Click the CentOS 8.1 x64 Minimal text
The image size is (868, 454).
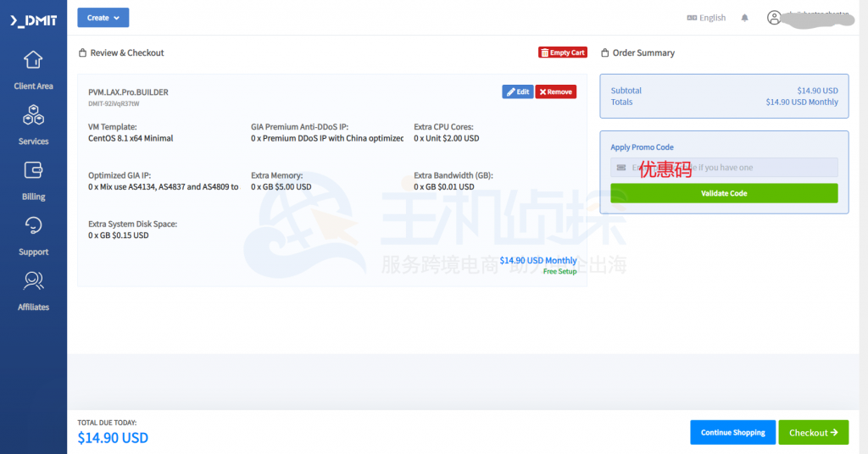(131, 138)
